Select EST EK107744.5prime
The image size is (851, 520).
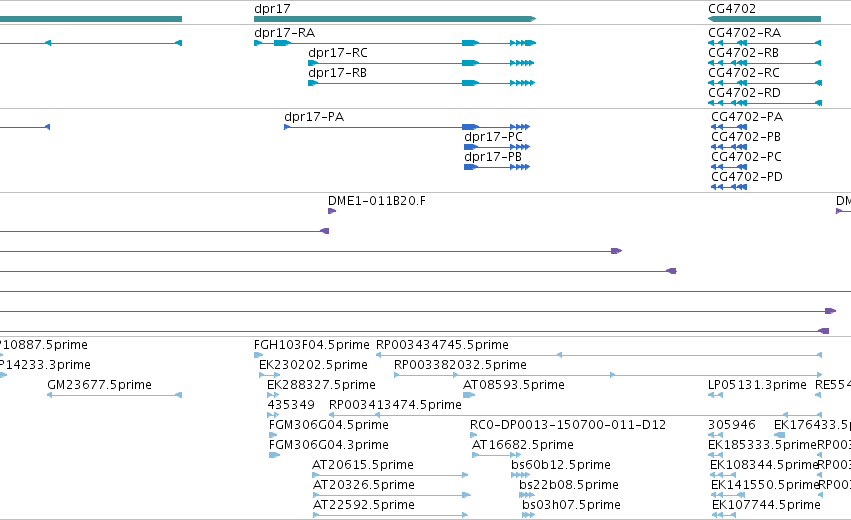pos(766,505)
